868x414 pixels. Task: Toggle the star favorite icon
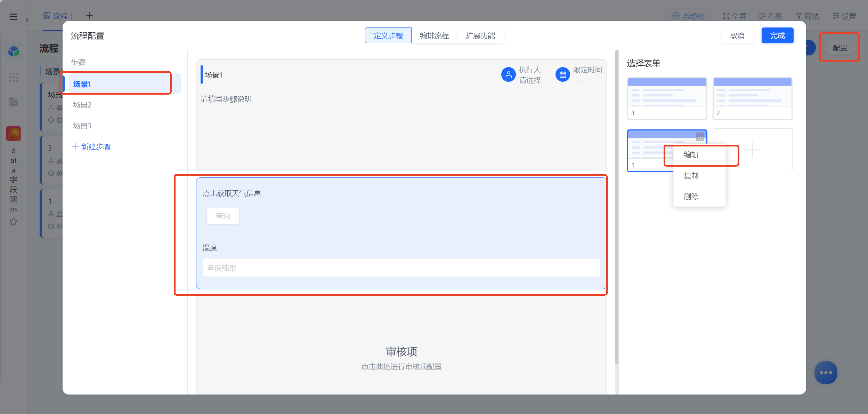pos(13,222)
